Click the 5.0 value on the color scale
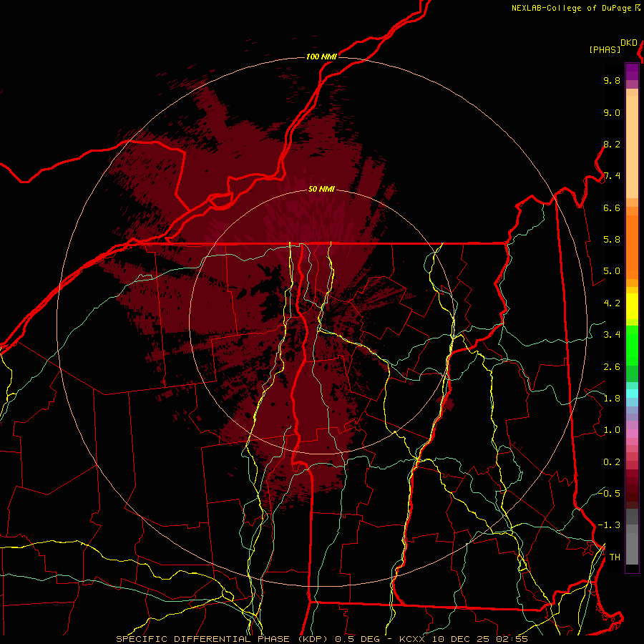The height and width of the screenshot is (644, 644). 612,271
